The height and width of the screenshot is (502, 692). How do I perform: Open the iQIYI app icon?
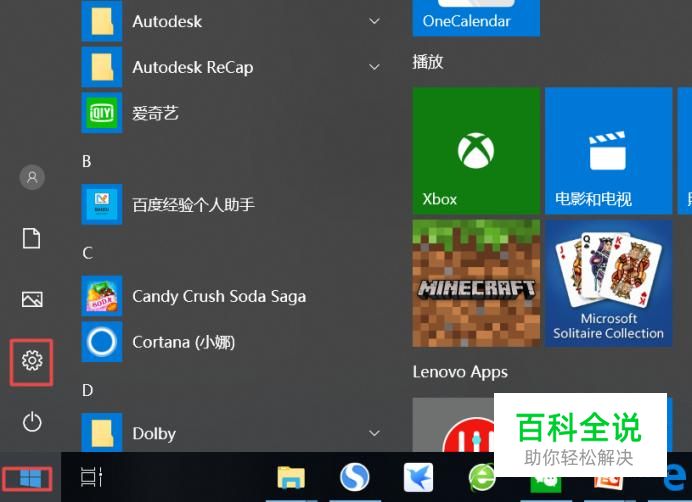click(x=102, y=113)
